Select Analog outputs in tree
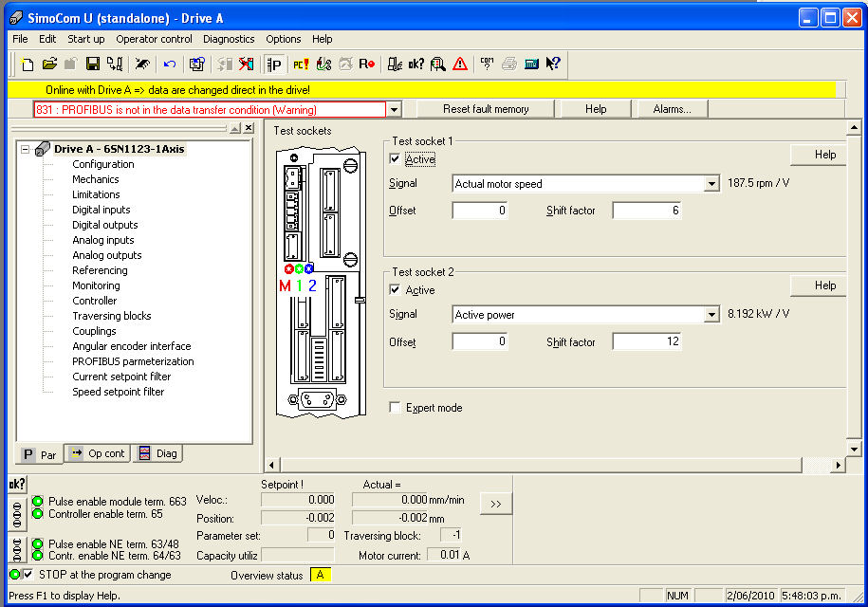Screen dimensions: 868x607 tap(107, 255)
